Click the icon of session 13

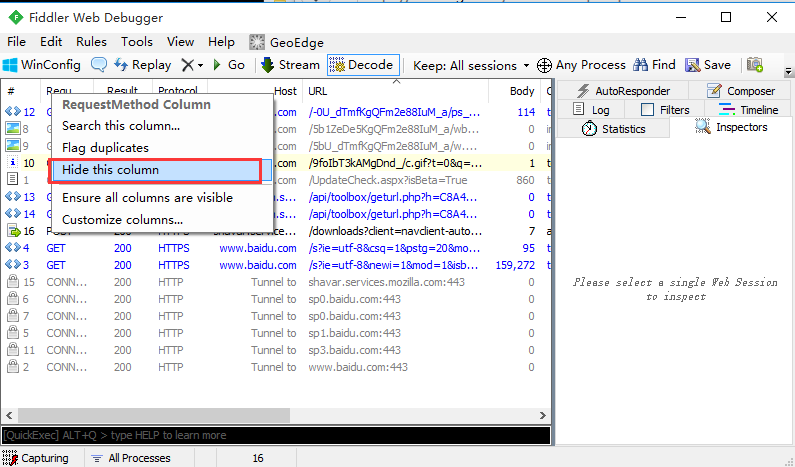pyautogui.click(x=13, y=197)
